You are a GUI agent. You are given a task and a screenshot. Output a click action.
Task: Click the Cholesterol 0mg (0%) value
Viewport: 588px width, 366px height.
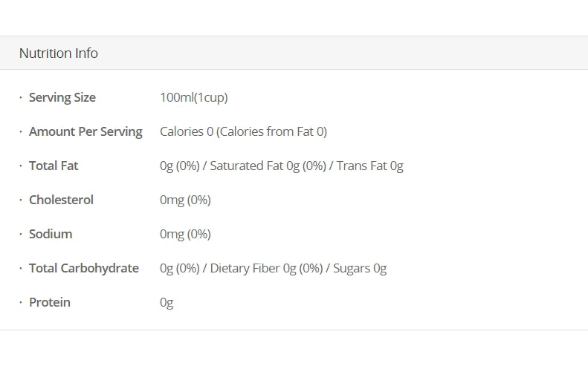[185, 200]
